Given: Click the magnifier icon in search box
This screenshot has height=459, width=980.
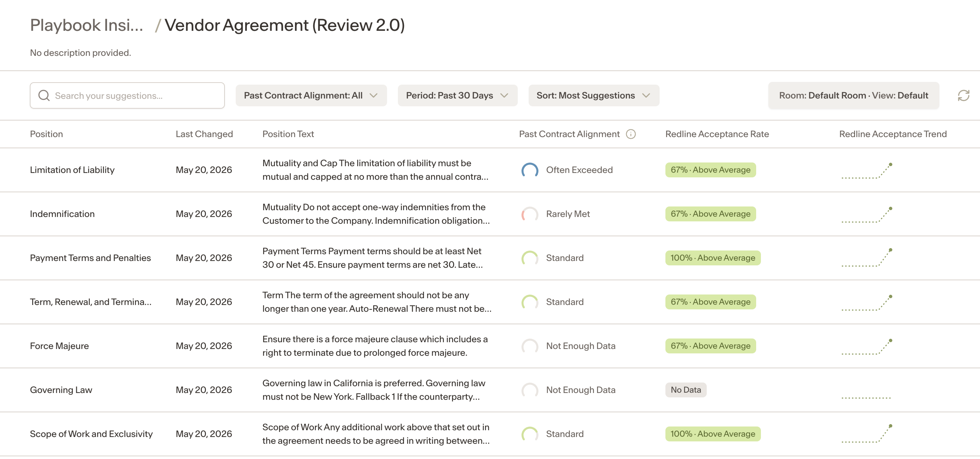Looking at the screenshot, I should 44,95.
